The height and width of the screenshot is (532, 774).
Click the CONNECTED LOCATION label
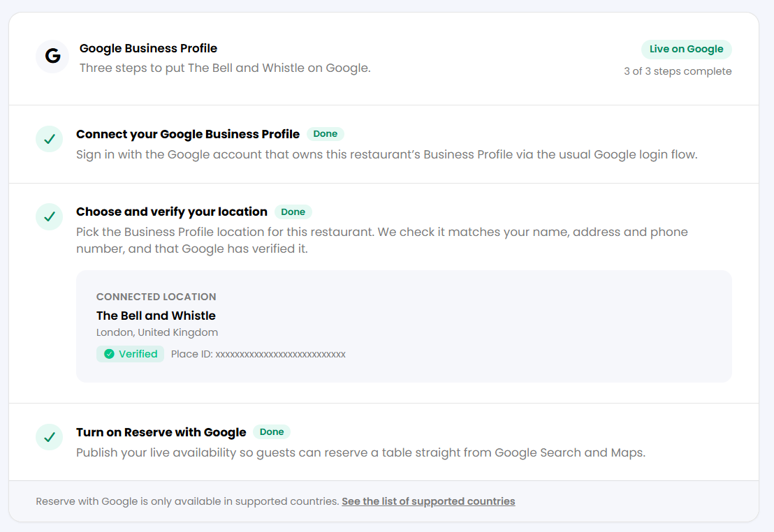156,297
